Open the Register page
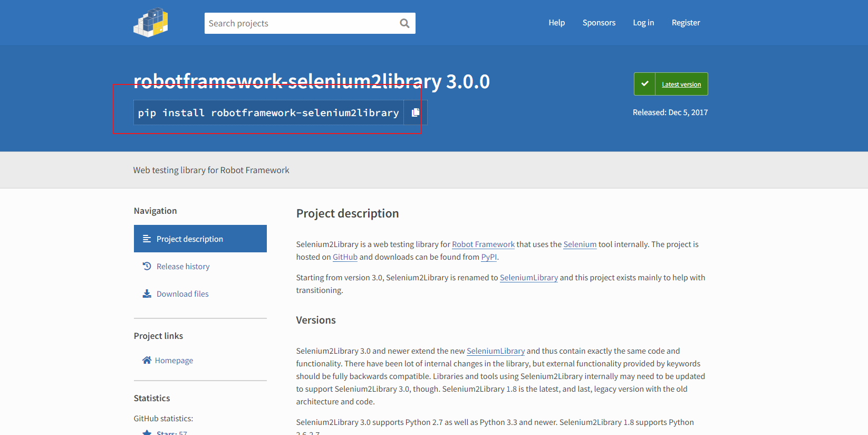The width and height of the screenshot is (868, 435). click(x=686, y=23)
